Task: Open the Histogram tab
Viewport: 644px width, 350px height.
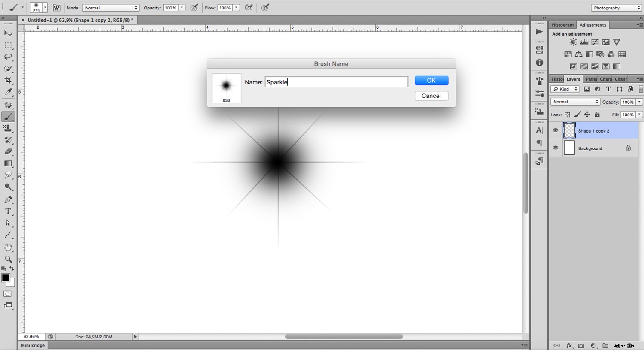Action: 562,24
